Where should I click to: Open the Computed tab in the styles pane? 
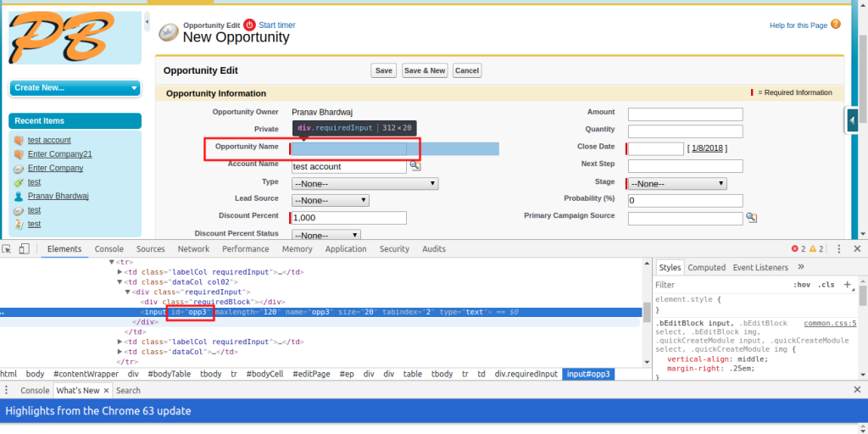click(706, 267)
